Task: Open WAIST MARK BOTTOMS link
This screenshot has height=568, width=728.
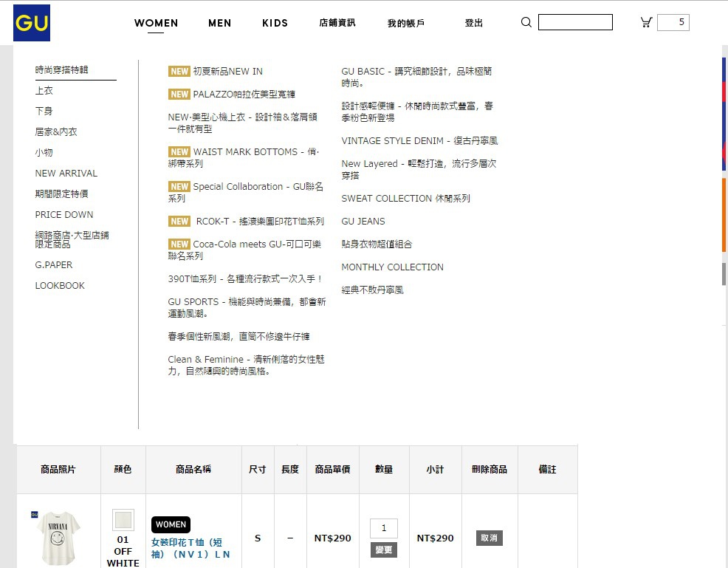Action: tap(244, 157)
